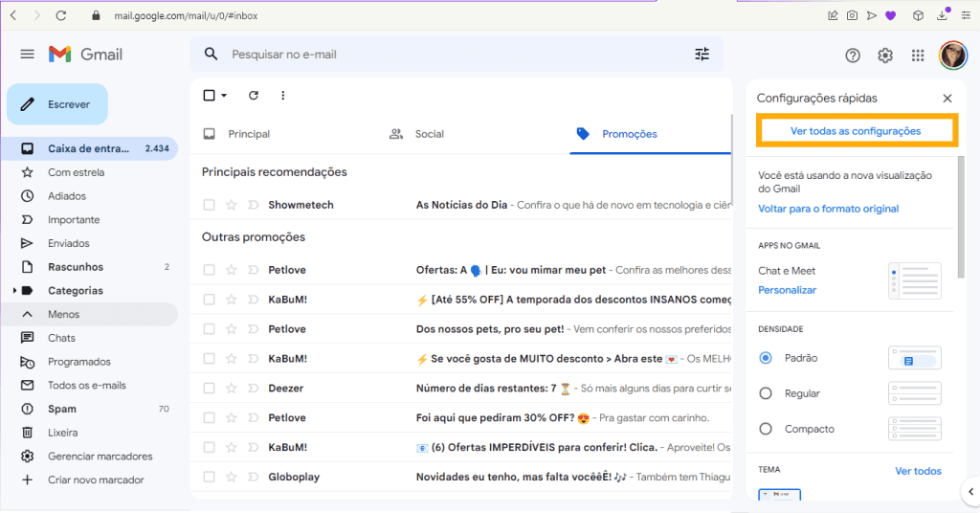Viewport: 980px width, 513px height.
Task: Close the Configurações rápidas panel
Action: (947, 98)
